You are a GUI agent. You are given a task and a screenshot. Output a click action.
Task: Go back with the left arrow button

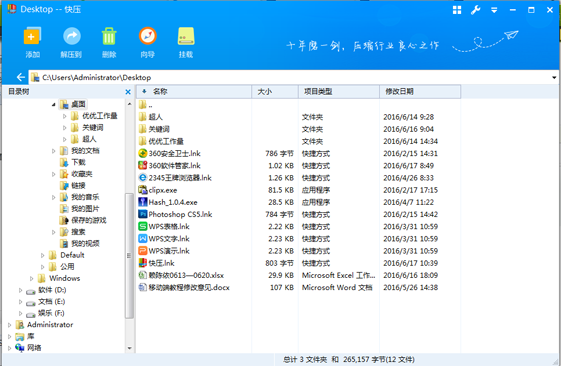pos(20,77)
